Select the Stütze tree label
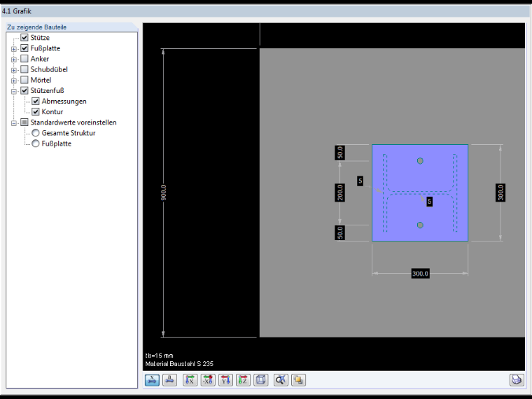This screenshot has height=399, width=532. click(x=40, y=37)
